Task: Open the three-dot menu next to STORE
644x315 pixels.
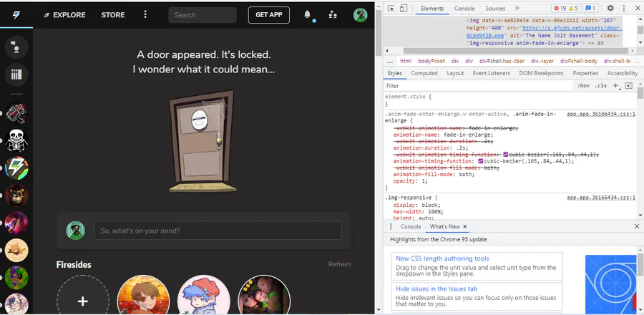Action: 145,15
